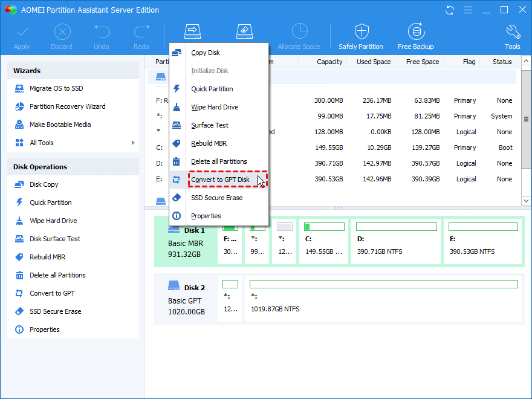Choose Copy Disk from context menu

[x=219, y=53]
